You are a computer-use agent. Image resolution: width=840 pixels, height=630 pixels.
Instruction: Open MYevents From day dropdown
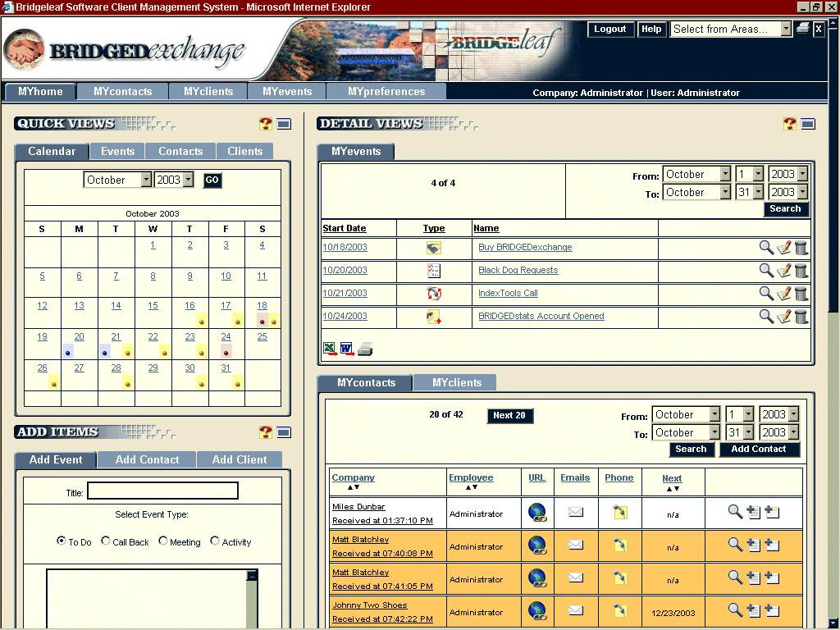(x=750, y=175)
